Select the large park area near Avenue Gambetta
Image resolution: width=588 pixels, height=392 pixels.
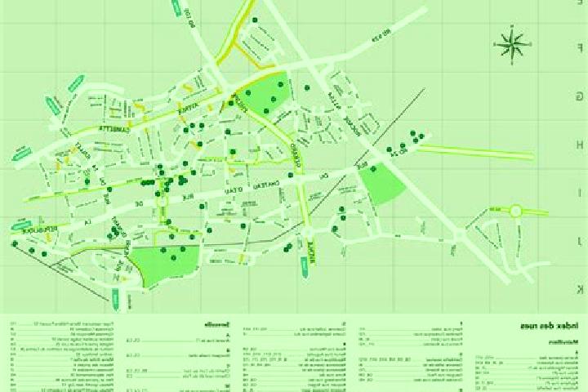tap(265, 94)
